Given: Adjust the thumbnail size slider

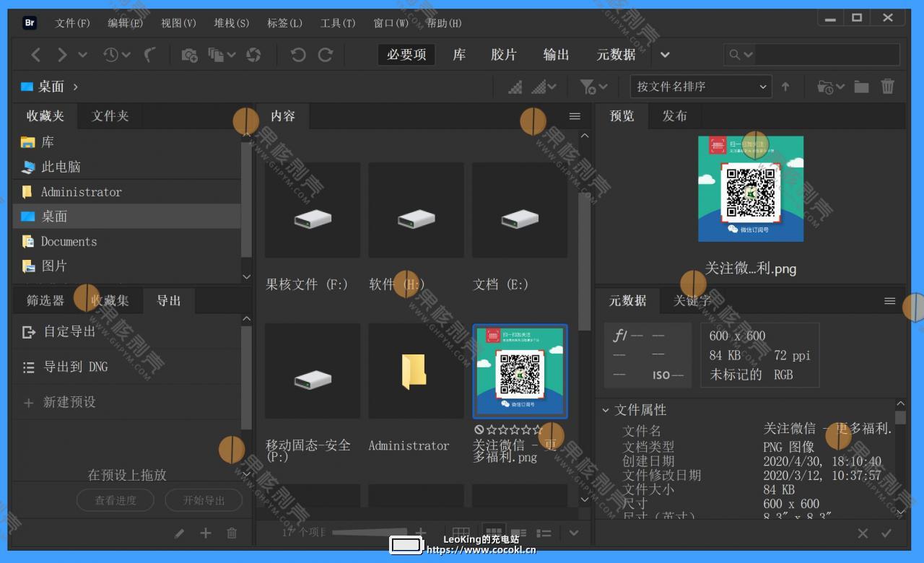Looking at the screenshot, I should [x=370, y=533].
